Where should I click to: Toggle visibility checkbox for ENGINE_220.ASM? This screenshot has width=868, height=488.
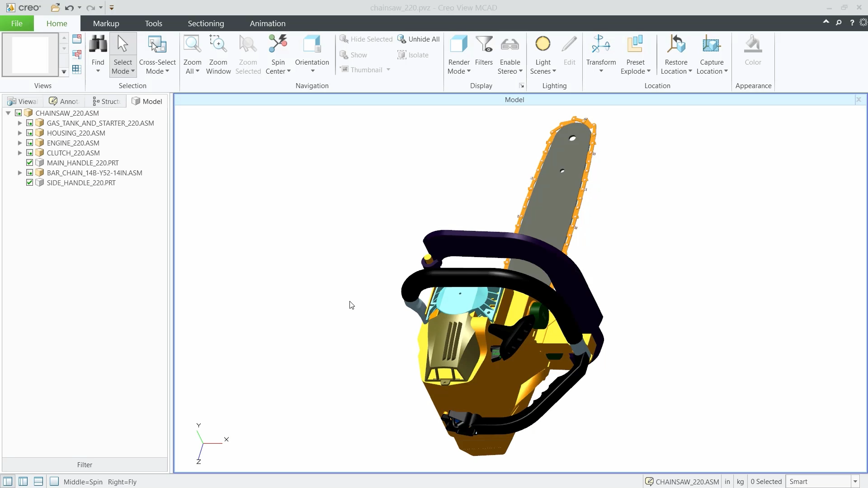pos(30,143)
